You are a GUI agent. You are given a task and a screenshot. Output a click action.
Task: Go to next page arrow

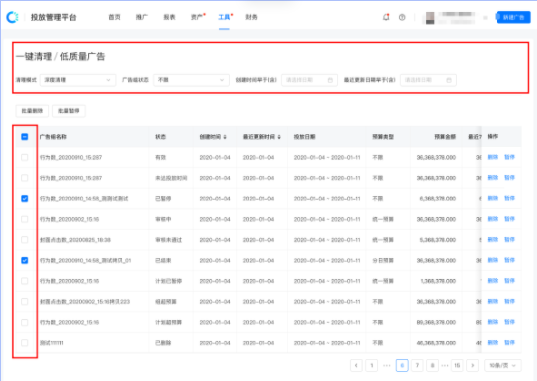point(473,366)
